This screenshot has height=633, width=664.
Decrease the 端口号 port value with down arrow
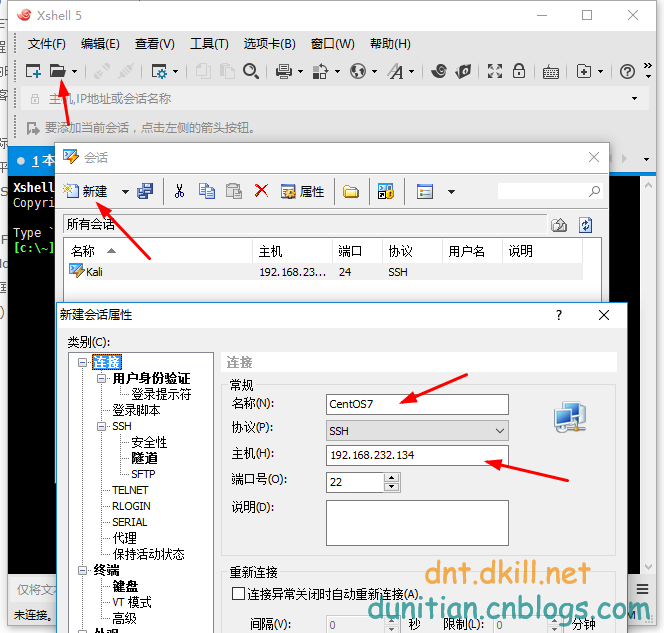[x=392, y=487]
